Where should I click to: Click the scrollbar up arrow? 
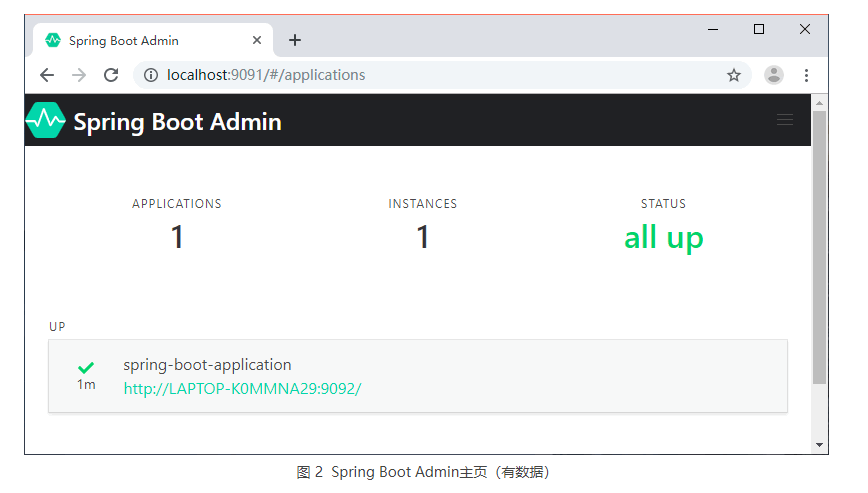point(819,103)
